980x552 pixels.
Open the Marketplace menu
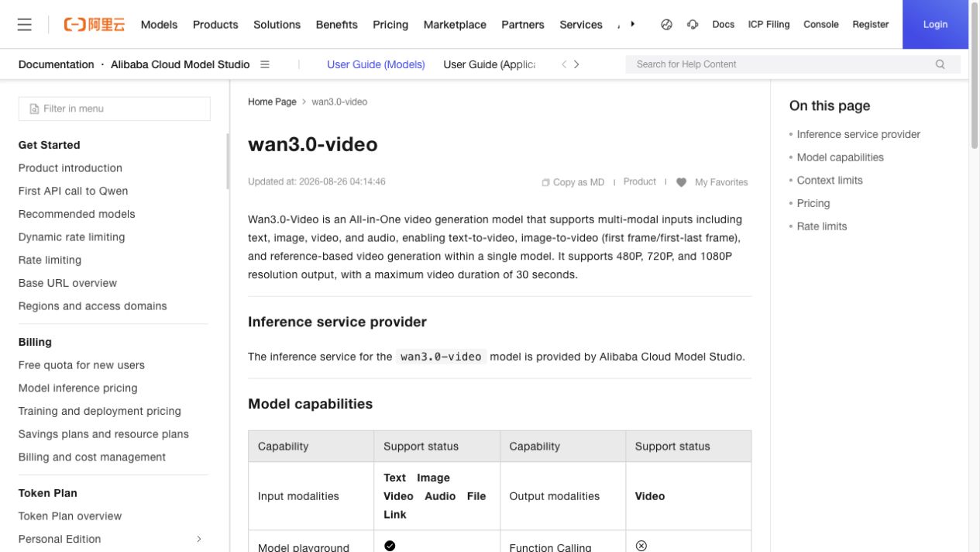(x=455, y=24)
